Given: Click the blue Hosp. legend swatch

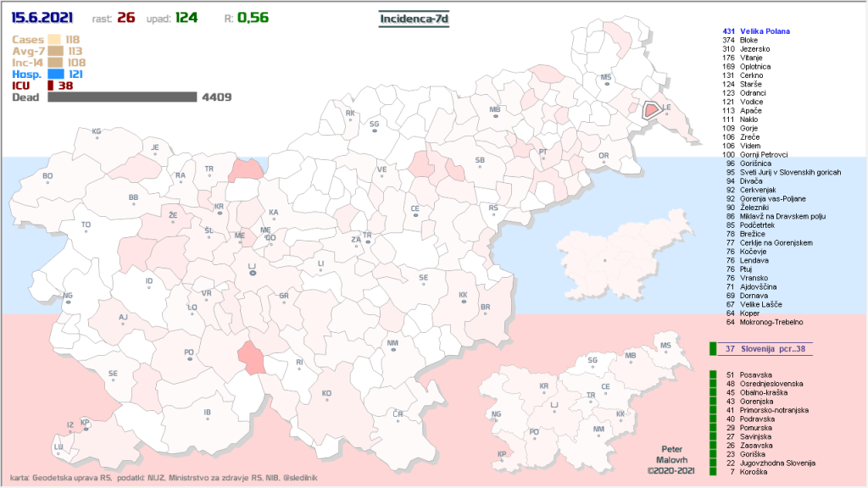Looking at the screenshot, I should pyautogui.click(x=56, y=74).
